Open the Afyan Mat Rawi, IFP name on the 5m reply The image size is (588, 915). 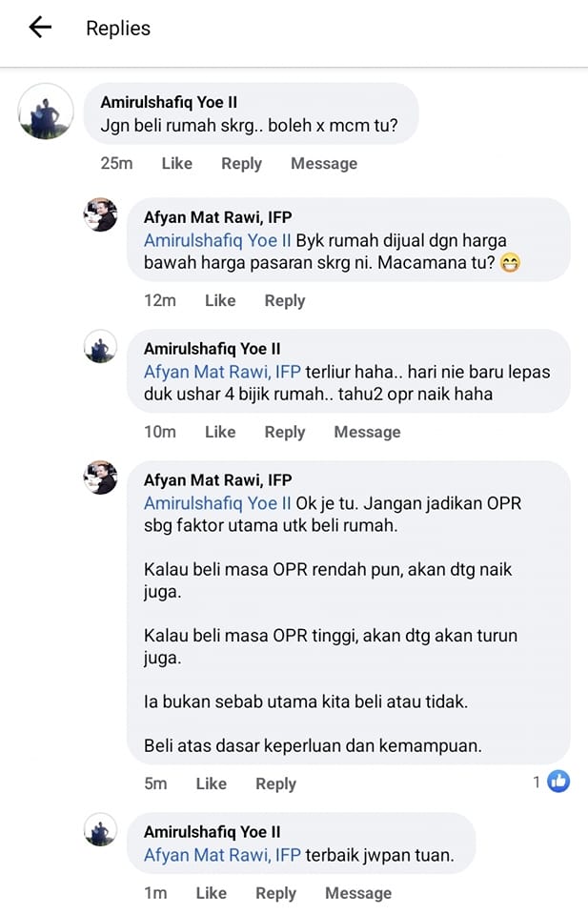(217, 480)
